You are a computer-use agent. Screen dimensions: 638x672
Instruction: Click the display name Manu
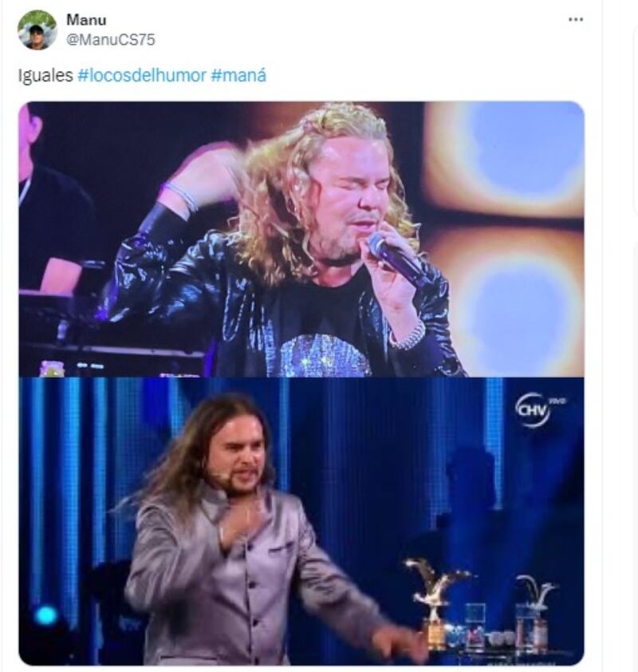tap(86, 20)
